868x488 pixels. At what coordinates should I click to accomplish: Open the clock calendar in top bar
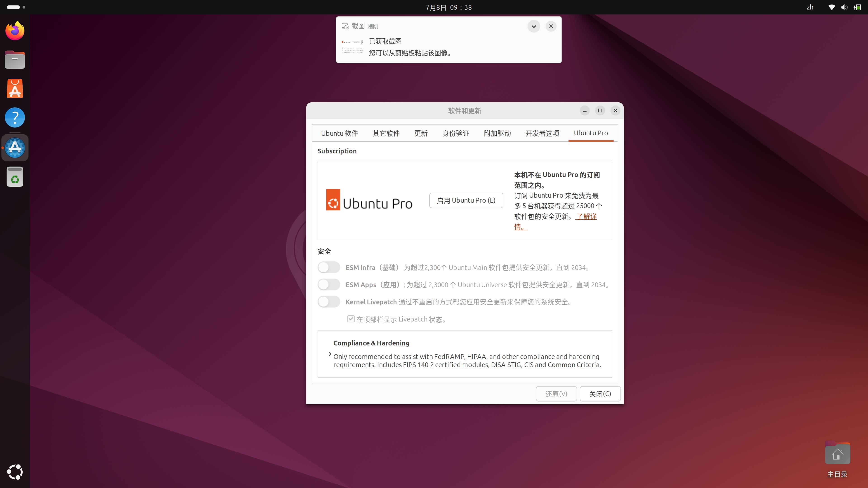point(449,7)
